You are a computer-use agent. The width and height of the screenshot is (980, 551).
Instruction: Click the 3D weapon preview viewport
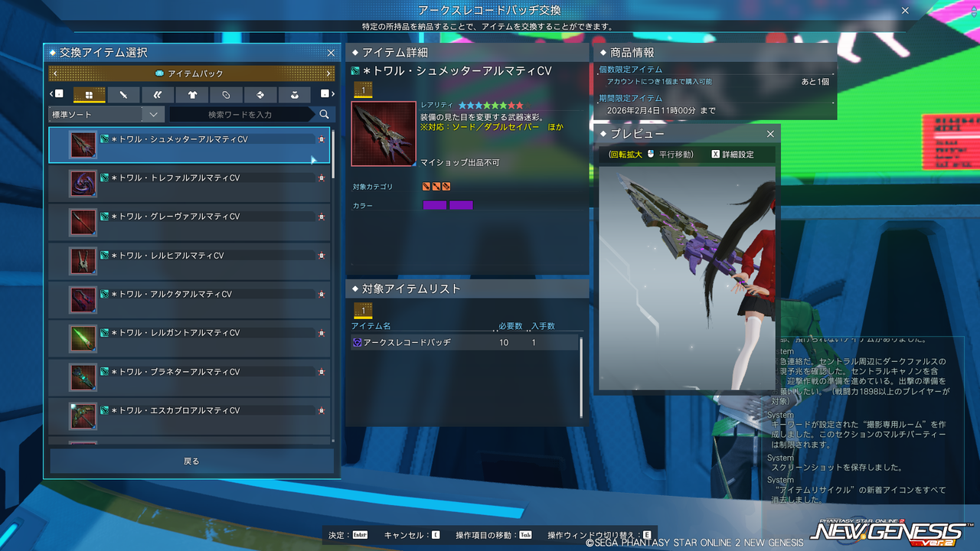[687, 278]
